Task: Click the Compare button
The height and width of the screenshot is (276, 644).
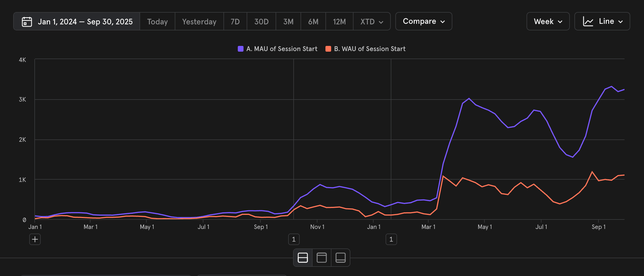Action: 423,21
